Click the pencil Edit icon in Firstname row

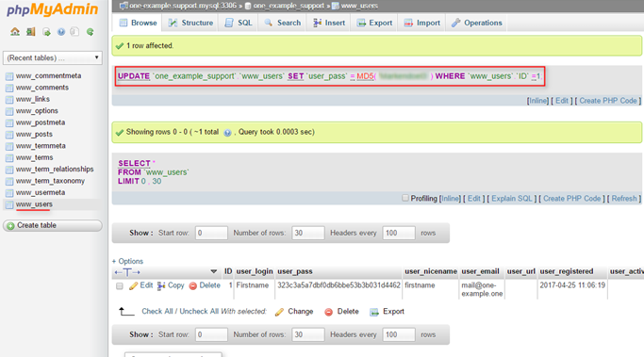(x=133, y=285)
